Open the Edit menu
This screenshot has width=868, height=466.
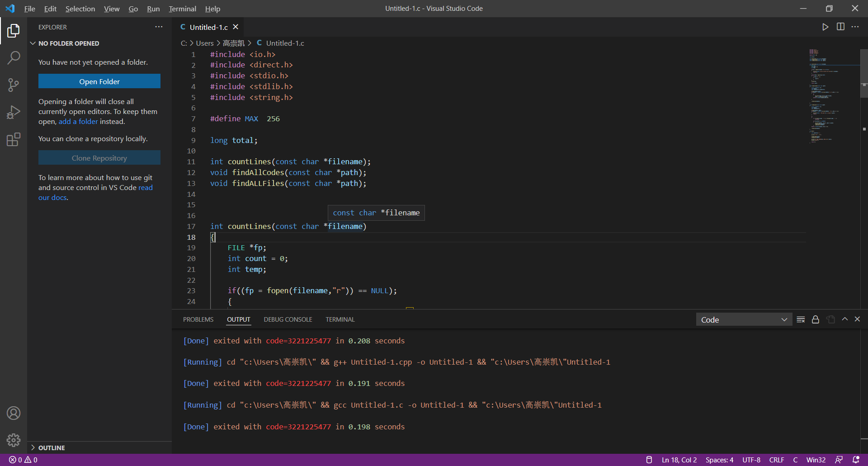click(50, 9)
